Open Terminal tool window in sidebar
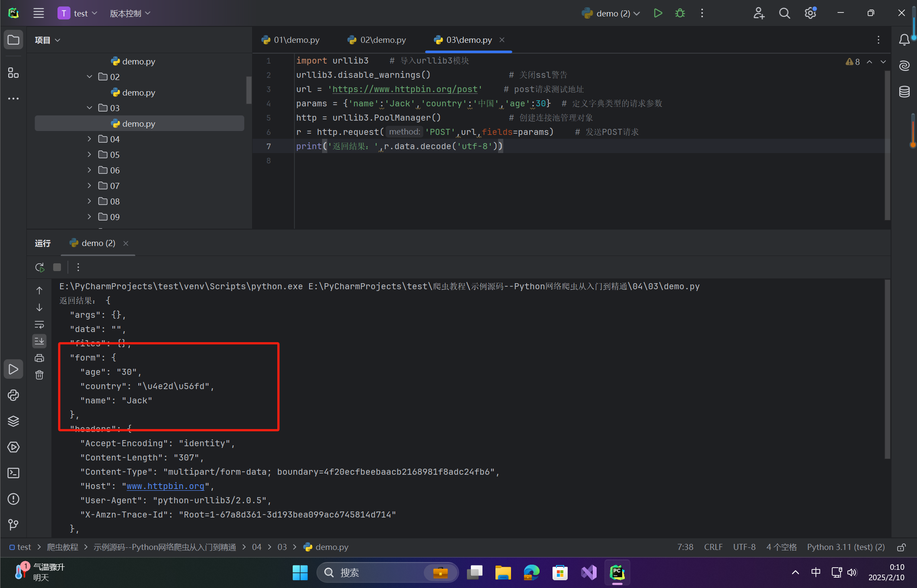This screenshot has height=588, width=917. coord(13,473)
